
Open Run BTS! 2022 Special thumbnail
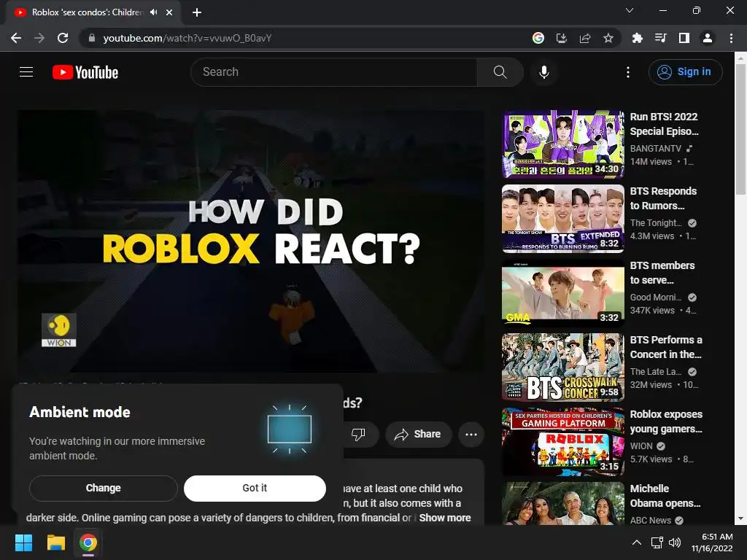pyautogui.click(x=563, y=144)
